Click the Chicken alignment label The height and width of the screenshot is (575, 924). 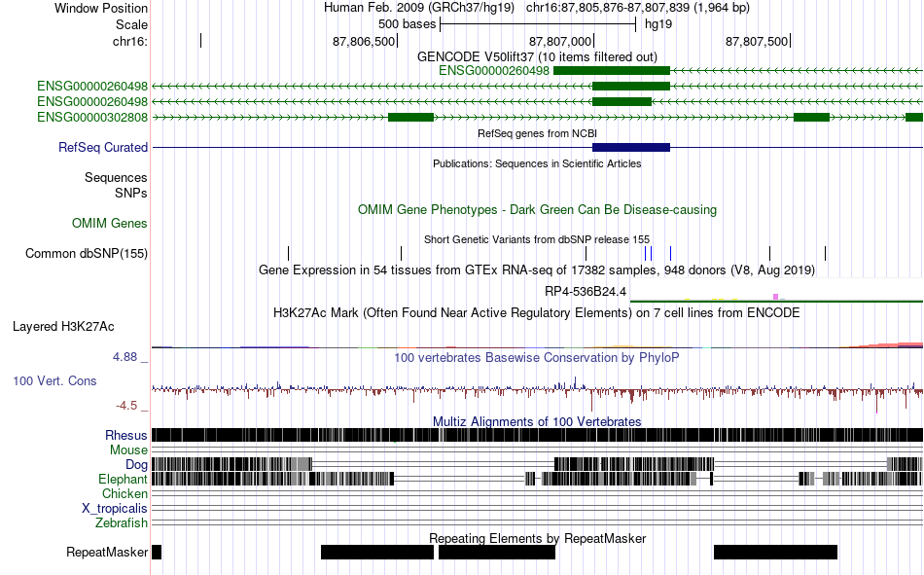(124, 493)
